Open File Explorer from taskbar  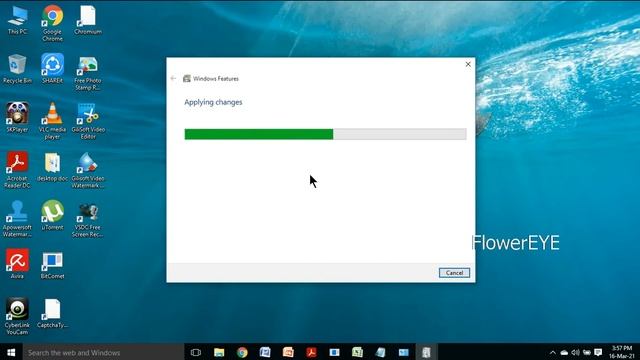click(219, 352)
